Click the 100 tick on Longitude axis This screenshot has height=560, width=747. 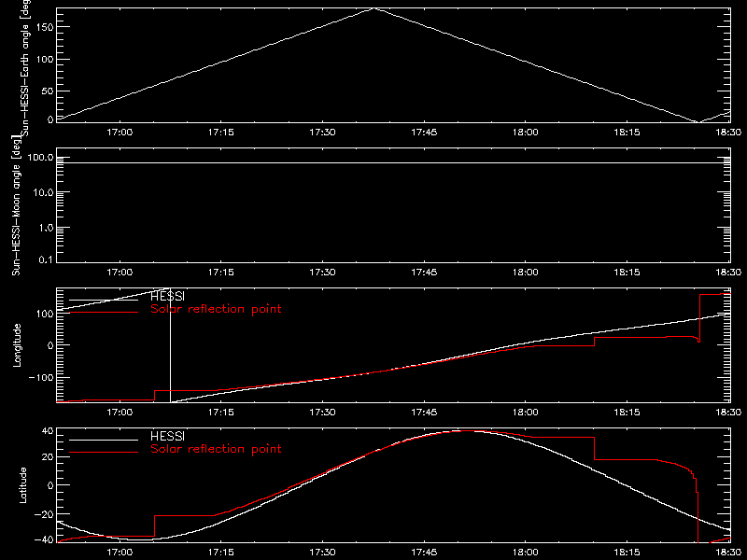point(45,314)
